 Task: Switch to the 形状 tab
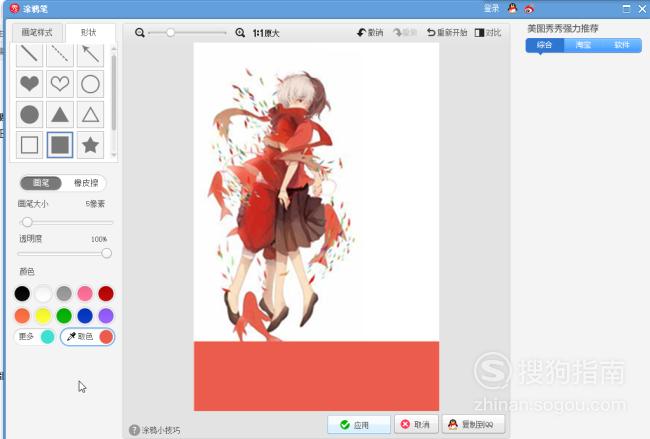[89, 32]
